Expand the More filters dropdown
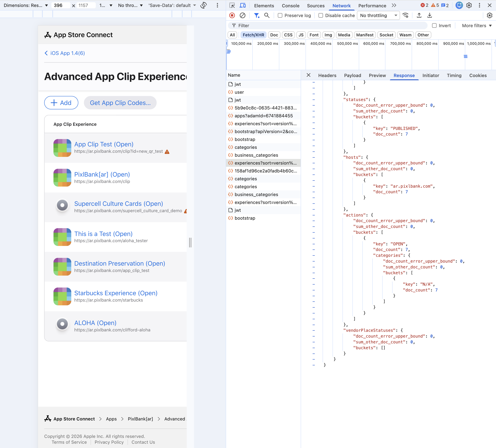 477,25
